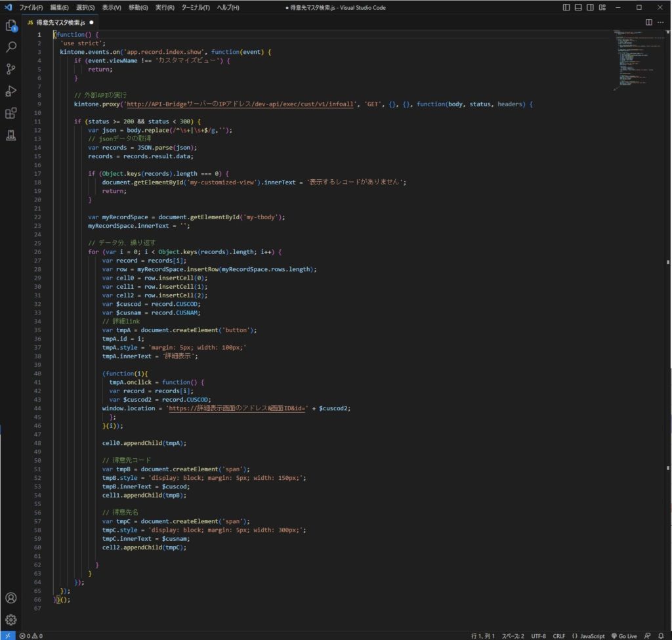Click 'use strict' text on line 2
The width and height of the screenshot is (672, 640).
click(x=82, y=43)
